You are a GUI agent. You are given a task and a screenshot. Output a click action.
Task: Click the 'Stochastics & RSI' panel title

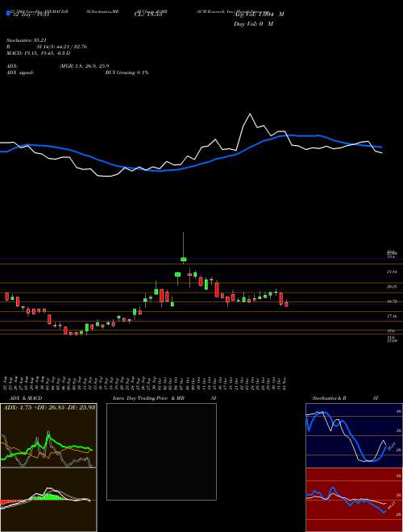coord(344,398)
